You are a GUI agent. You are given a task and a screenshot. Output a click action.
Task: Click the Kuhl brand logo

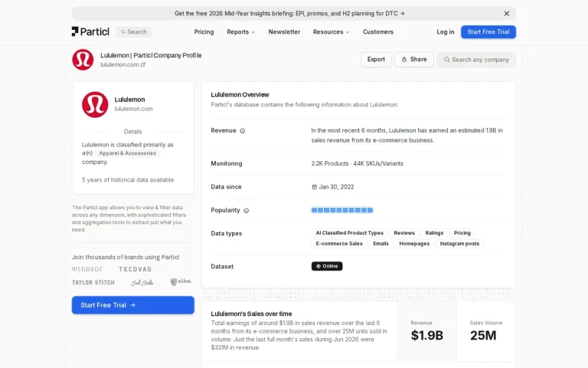tap(181, 281)
